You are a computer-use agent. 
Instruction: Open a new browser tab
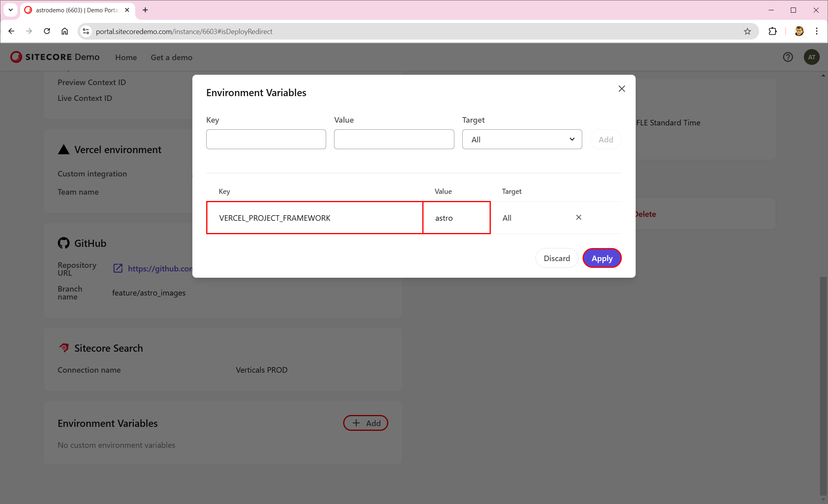pyautogui.click(x=145, y=10)
